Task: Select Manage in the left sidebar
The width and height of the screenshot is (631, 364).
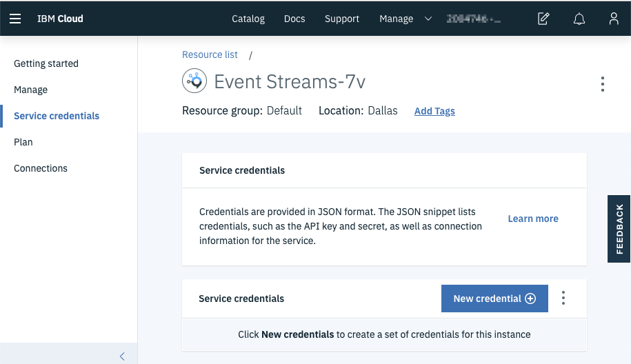Action: [x=30, y=90]
